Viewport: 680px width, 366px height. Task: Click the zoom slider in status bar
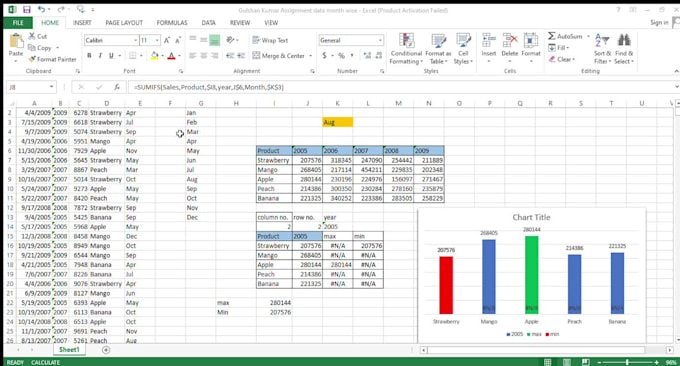point(628,362)
